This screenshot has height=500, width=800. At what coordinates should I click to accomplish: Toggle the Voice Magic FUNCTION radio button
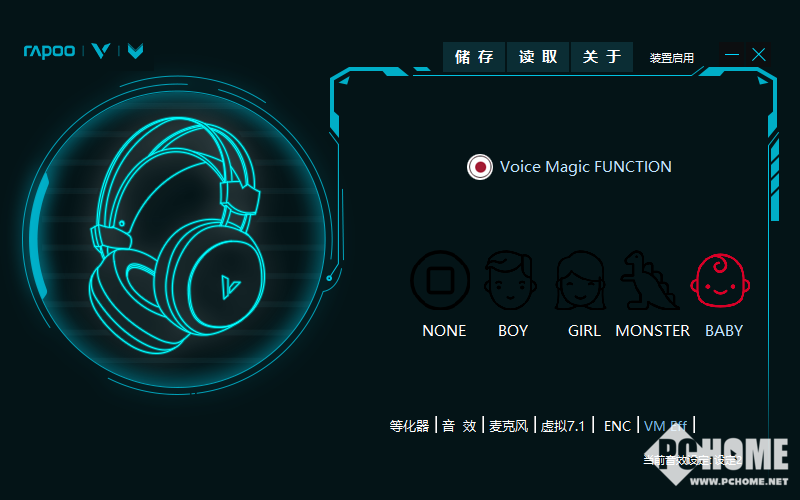(480, 167)
